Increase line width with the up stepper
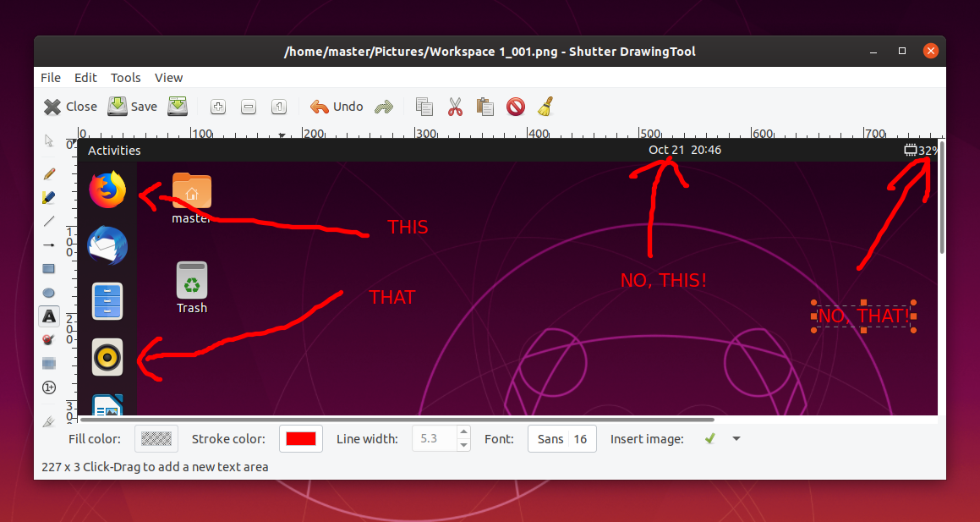Screen dimensions: 980x522 (x=463, y=433)
